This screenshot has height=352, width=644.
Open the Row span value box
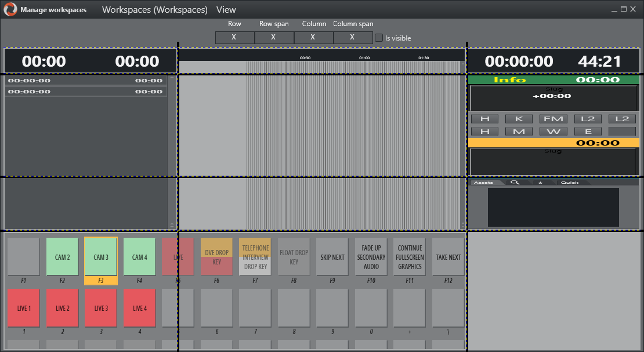(274, 37)
